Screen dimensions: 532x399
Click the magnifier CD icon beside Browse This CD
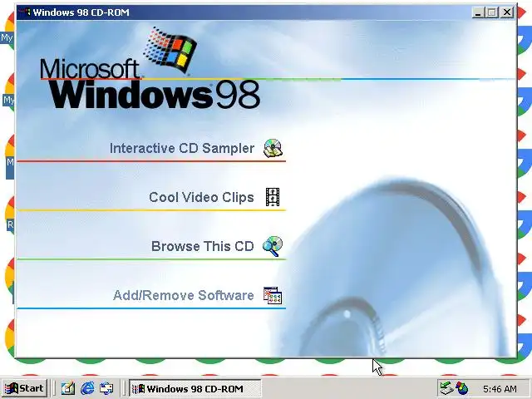[x=273, y=246]
